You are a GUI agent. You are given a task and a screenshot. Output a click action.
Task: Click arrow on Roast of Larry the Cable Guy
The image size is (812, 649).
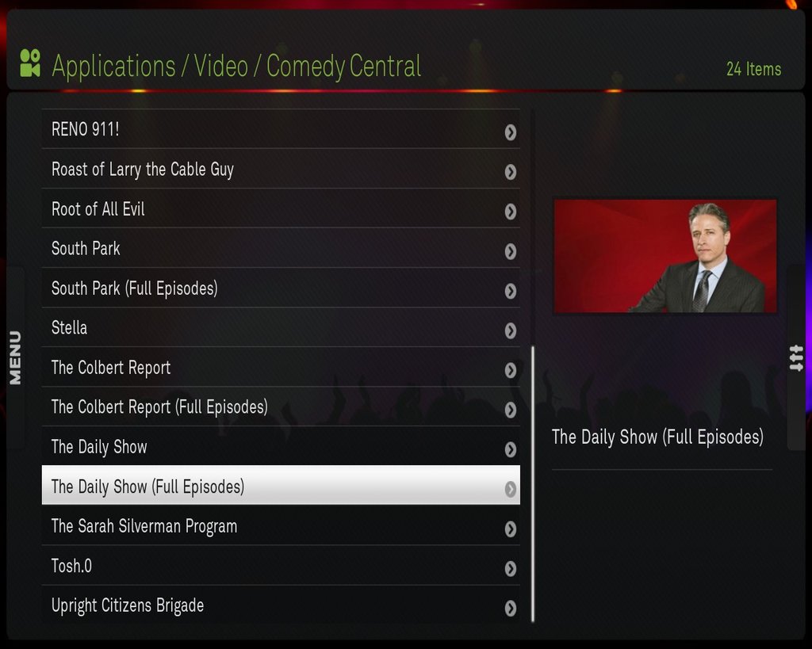(x=511, y=172)
